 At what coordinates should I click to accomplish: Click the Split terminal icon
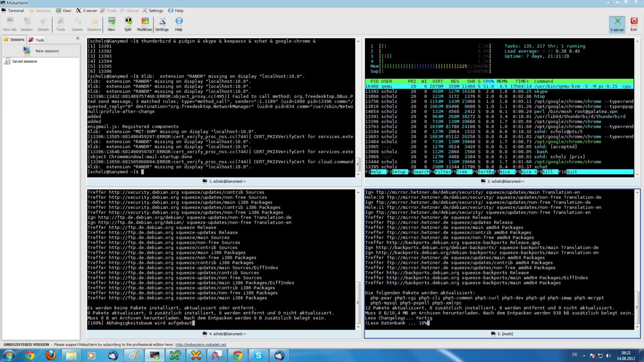pos(128,24)
